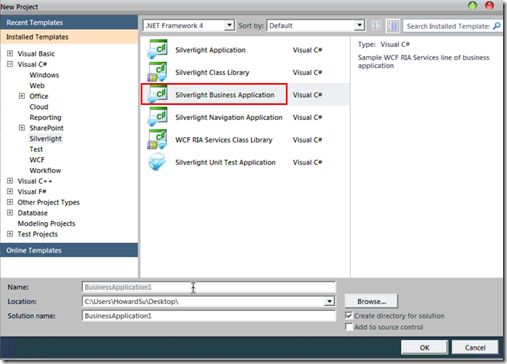Click the OK button
The width and height of the screenshot is (507, 364).
(424, 347)
